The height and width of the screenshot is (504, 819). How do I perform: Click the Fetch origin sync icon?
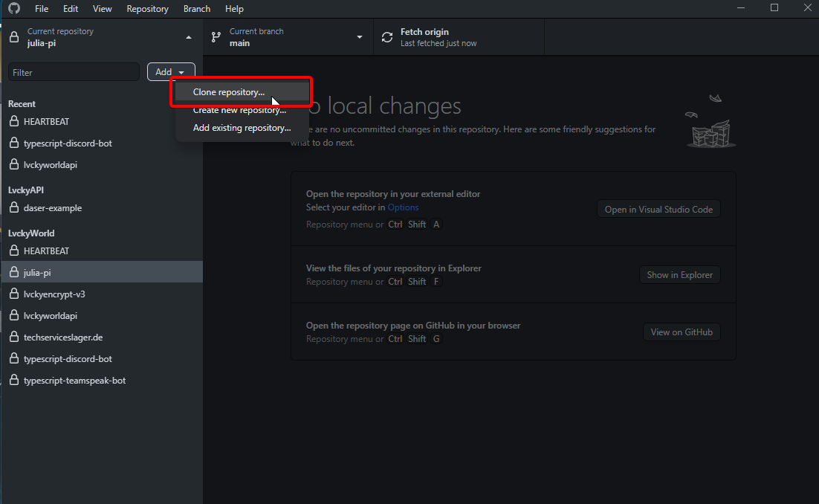coord(387,37)
